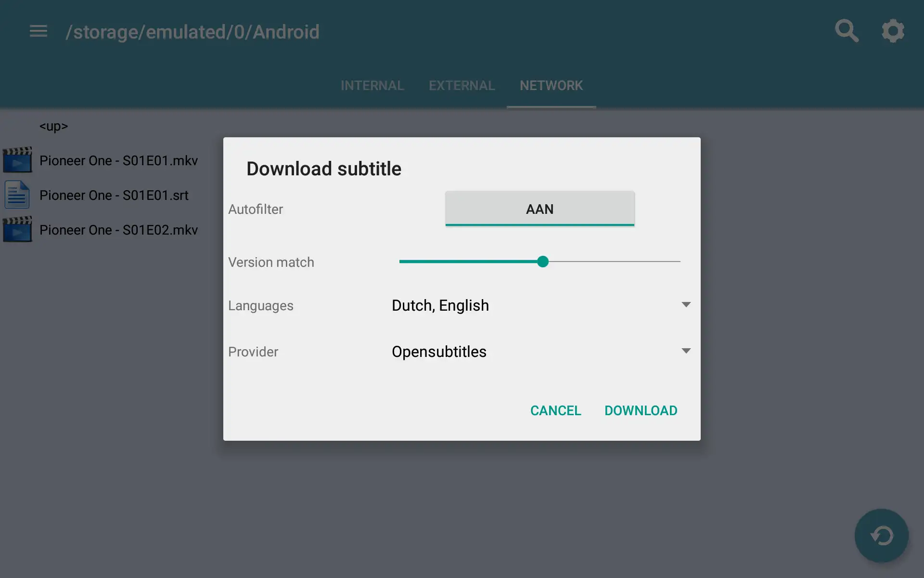The width and height of the screenshot is (924, 578).
Task: Expand the Languages dropdown arrow
Action: (686, 304)
